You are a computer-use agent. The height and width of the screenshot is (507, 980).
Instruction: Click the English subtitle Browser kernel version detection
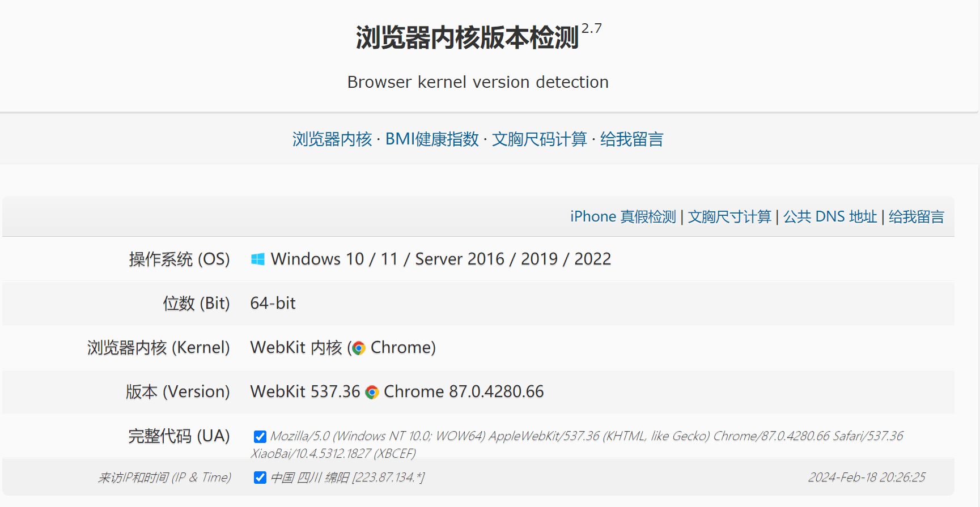pos(478,82)
